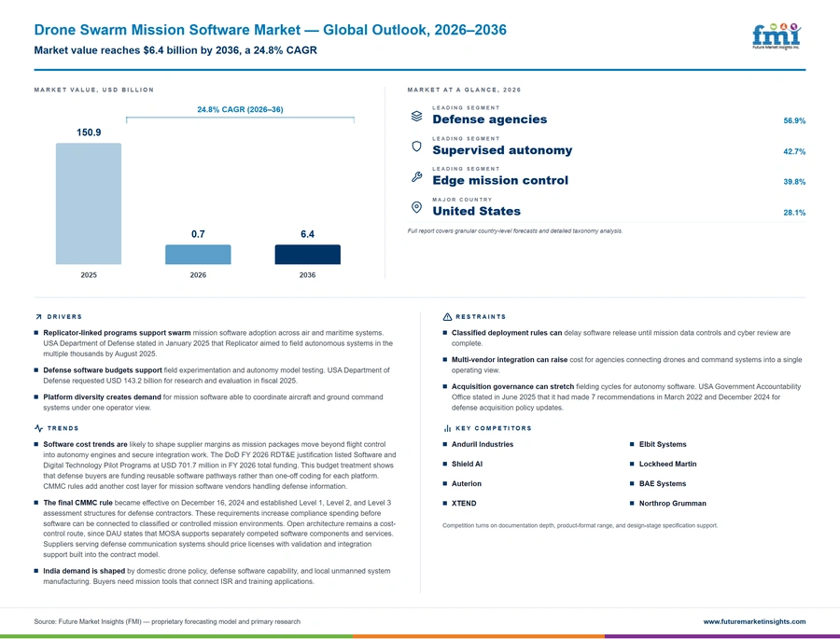Image resolution: width=840 pixels, height=639 pixels.
Task: Click the Supervised autonomy segment name
Action: [502, 150]
